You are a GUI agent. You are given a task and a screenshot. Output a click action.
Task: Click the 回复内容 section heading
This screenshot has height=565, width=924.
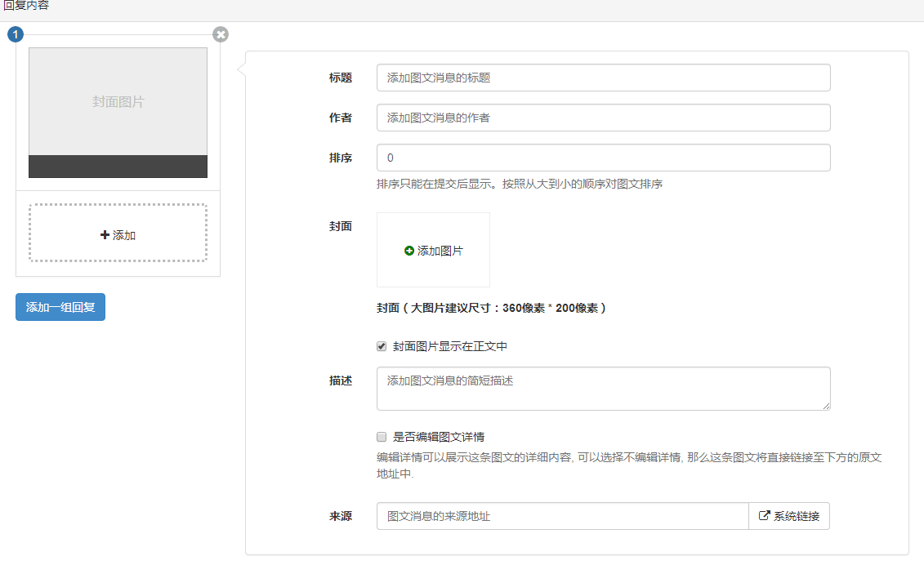tap(26, 5)
